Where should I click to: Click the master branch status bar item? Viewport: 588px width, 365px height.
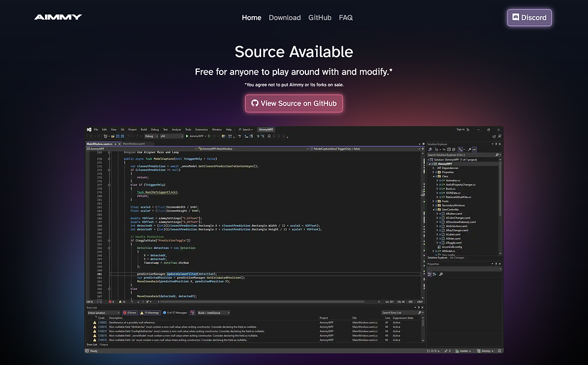[463, 351]
